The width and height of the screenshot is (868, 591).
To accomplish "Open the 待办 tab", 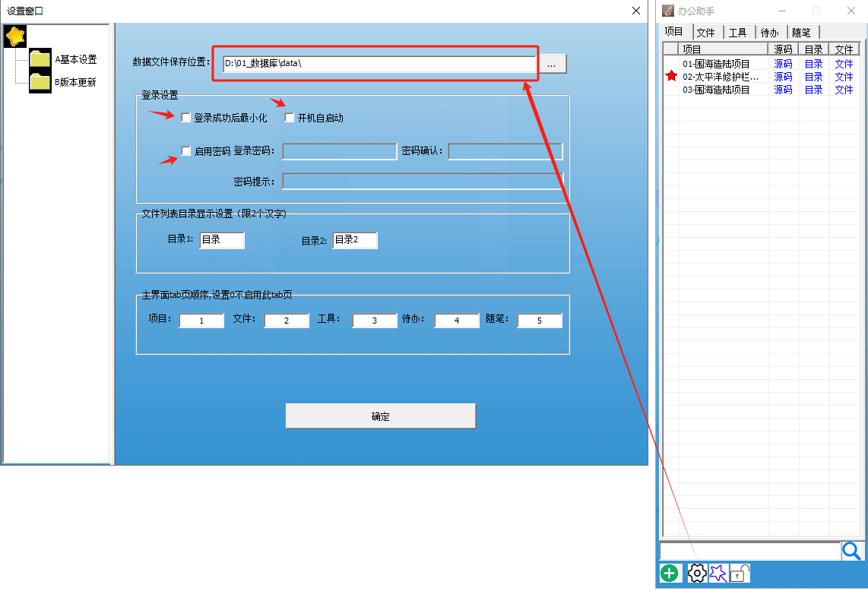I will [769, 33].
